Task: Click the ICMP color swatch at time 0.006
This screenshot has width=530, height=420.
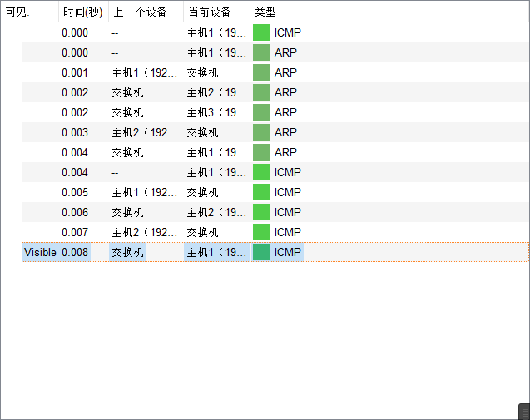Action: pos(261,212)
